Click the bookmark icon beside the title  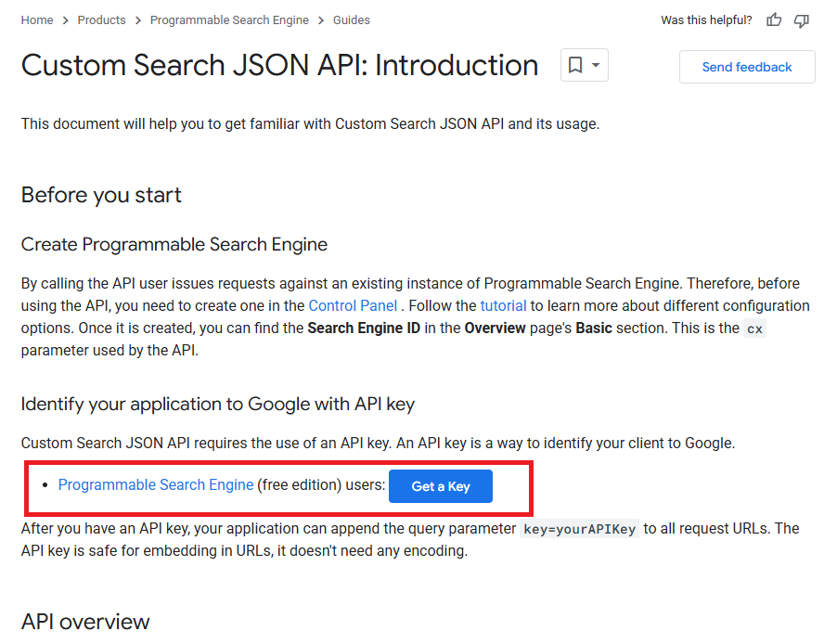click(x=575, y=65)
